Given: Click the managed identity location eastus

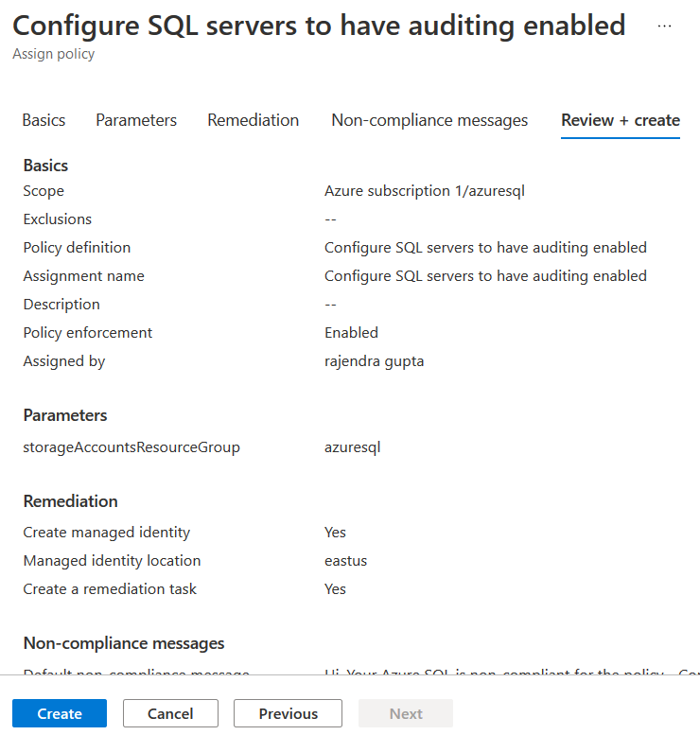Looking at the screenshot, I should [345, 561].
